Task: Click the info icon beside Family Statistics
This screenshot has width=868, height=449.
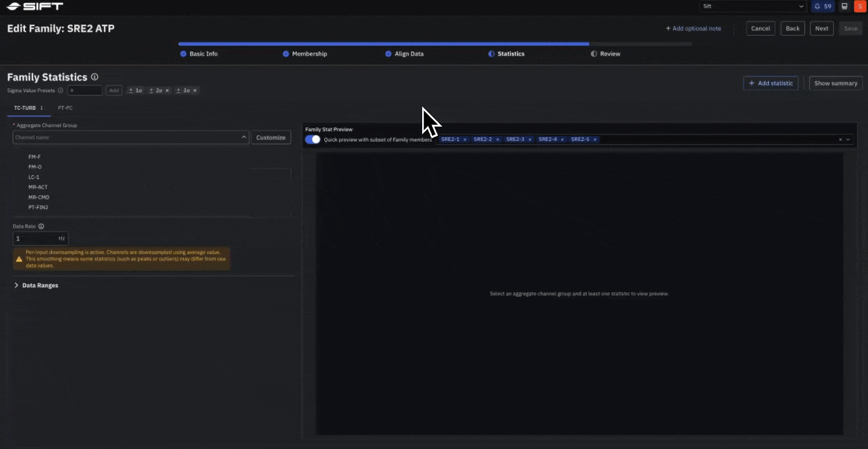Action: coord(95,77)
